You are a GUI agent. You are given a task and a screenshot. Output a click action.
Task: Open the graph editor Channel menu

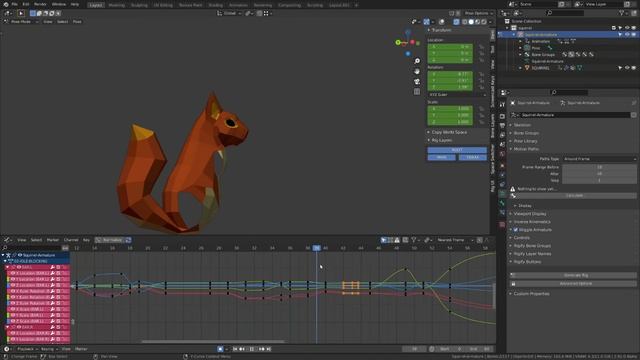(71, 240)
